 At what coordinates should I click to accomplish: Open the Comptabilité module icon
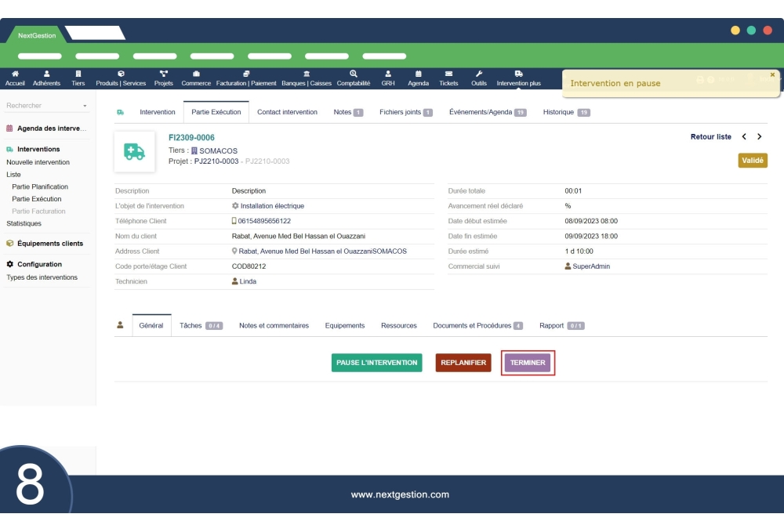(x=354, y=74)
